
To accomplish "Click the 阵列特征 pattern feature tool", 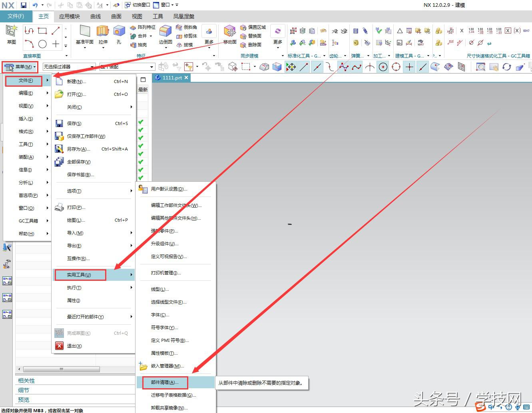I will 143,27.
